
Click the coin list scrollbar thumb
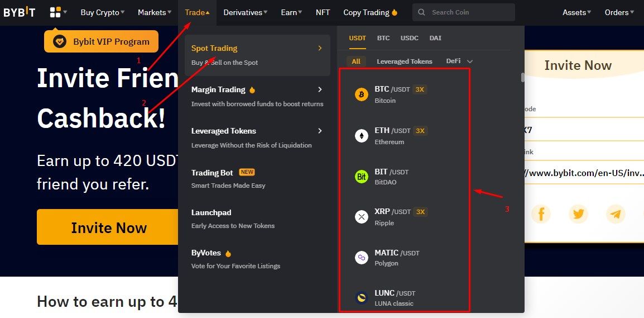tap(523, 77)
